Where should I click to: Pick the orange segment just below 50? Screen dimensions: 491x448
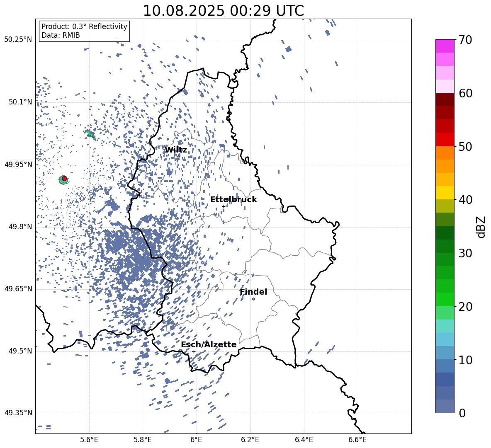point(445,153)
